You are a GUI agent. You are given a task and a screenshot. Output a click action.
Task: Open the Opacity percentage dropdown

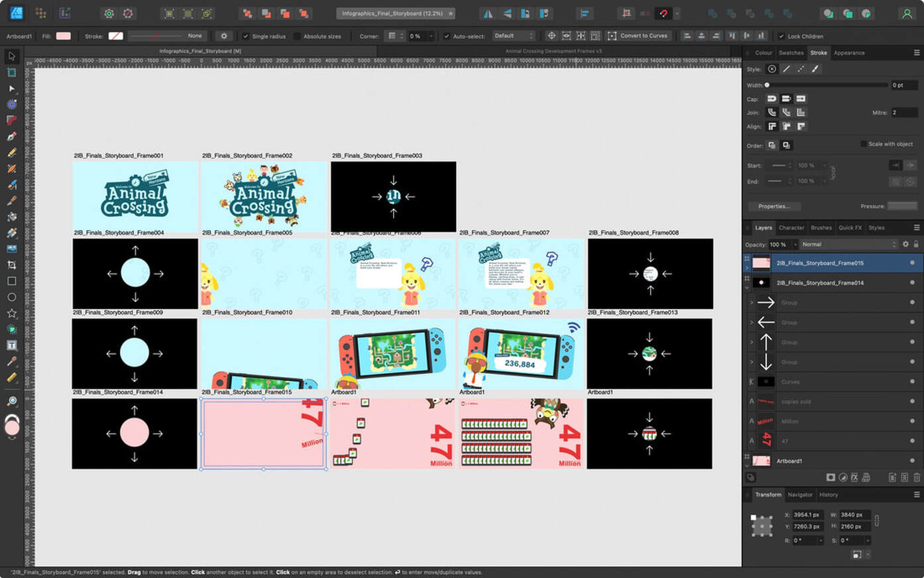pos(795,245)
